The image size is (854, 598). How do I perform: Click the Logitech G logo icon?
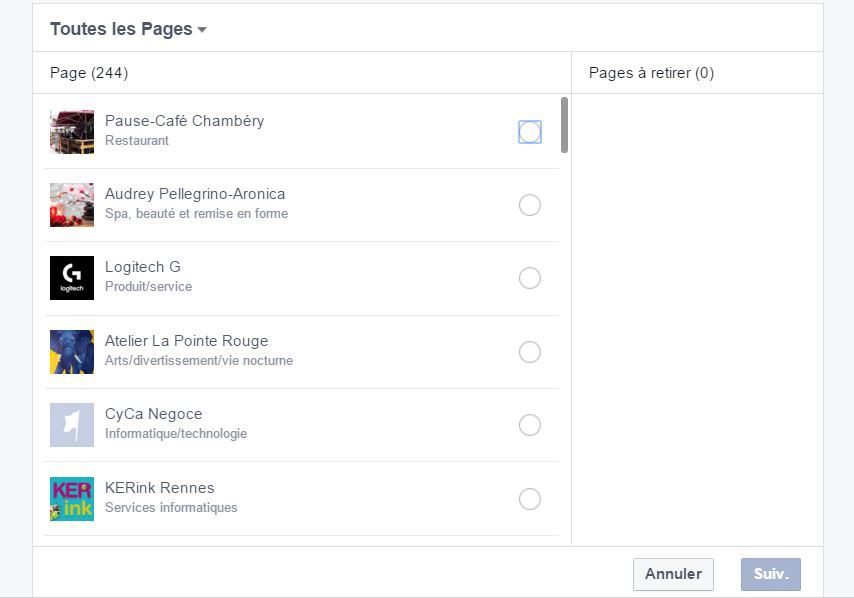coord(71,278)
